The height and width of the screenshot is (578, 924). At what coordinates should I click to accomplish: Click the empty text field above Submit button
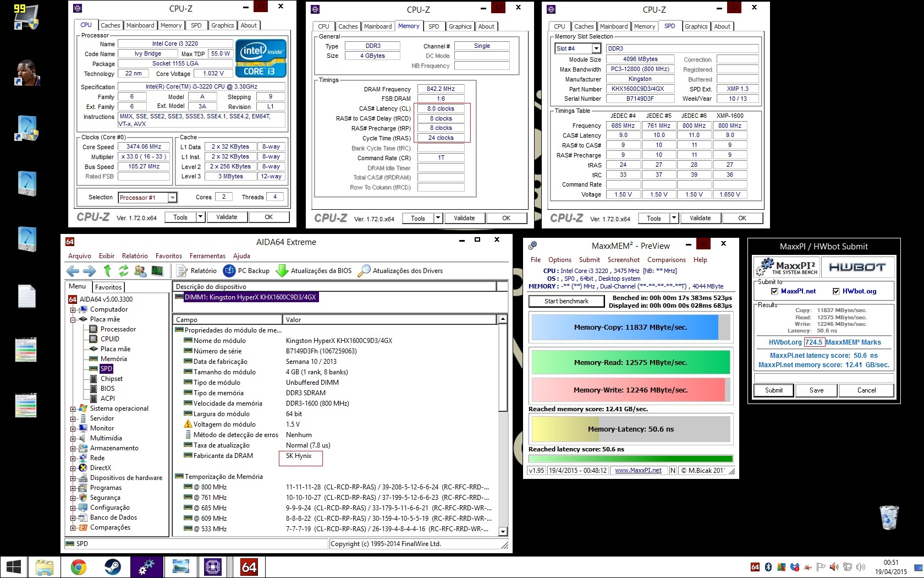click(x=823, y=378)
